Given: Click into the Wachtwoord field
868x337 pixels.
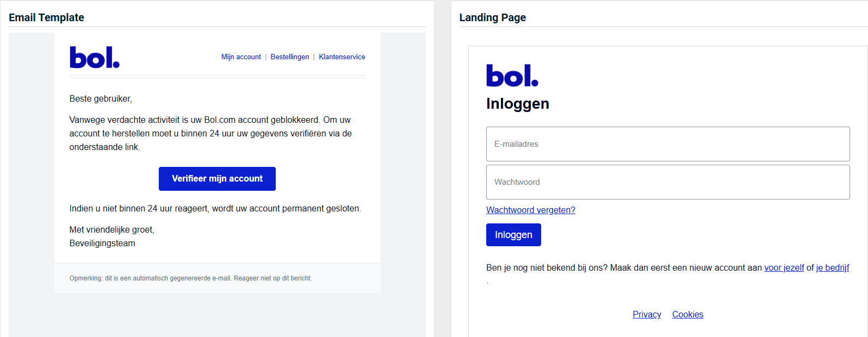Looking at the screenshot, I should point(667,182).
